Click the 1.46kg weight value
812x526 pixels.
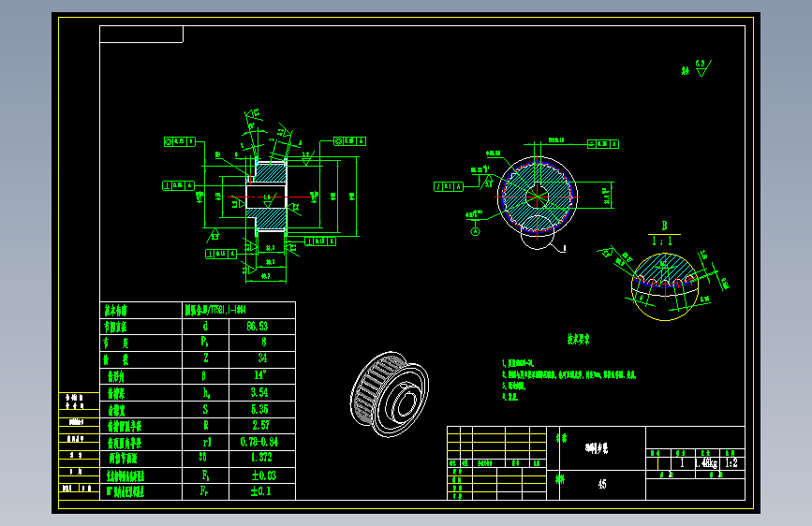tap(706, 463)
